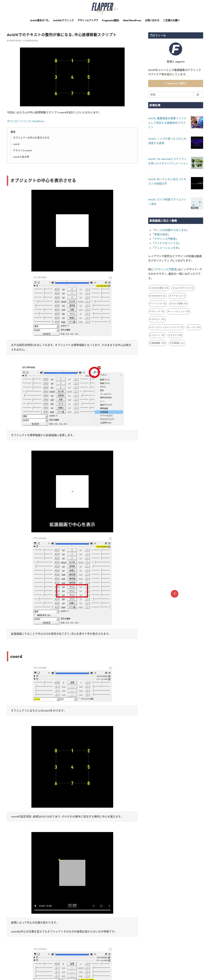The height and width of the screenshot is (980, 210).
Task: Jump to テキストにcoord in the contents
Action: pos(22,150)
